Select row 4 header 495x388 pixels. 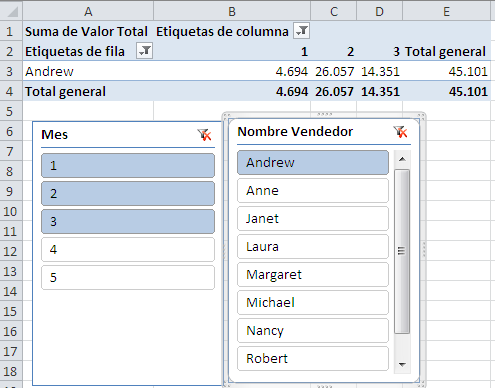(x=10, y=91)
